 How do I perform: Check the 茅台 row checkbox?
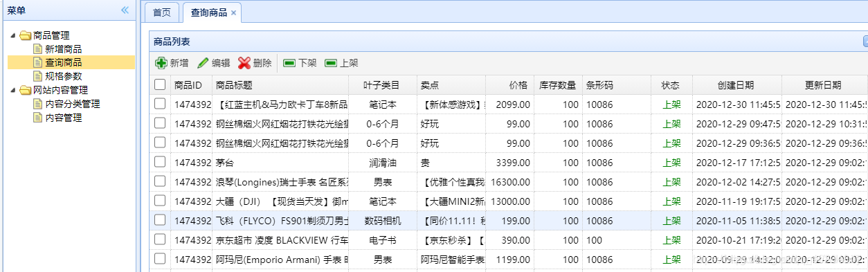160,162
